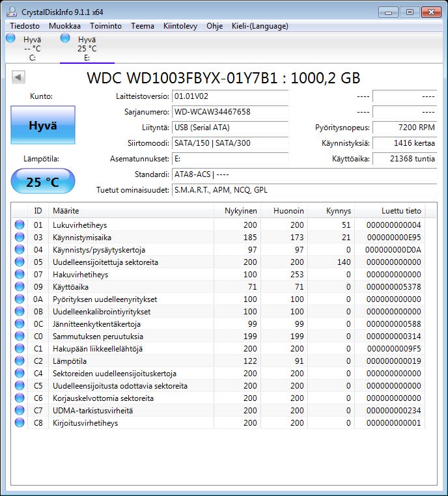
Task: Click status orb for Korjauskelvottomia sektoreita row
Action: click(20, 397)
